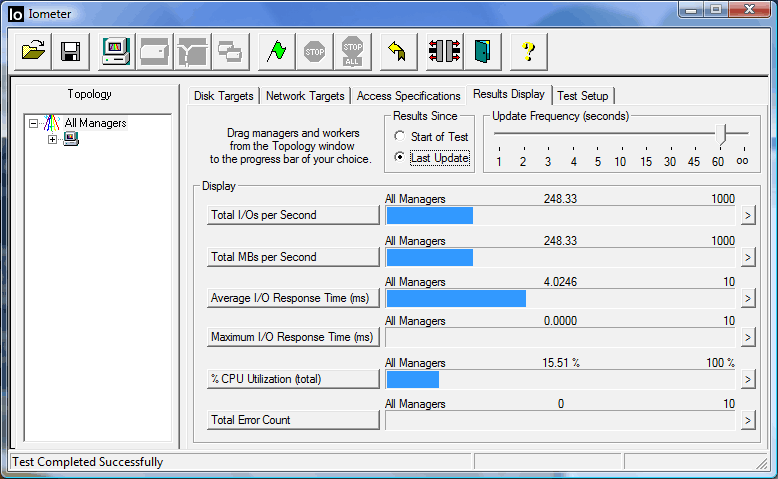Select the computer manager icon in the Topology tree

pyautogui.click(x=71, y=139)
